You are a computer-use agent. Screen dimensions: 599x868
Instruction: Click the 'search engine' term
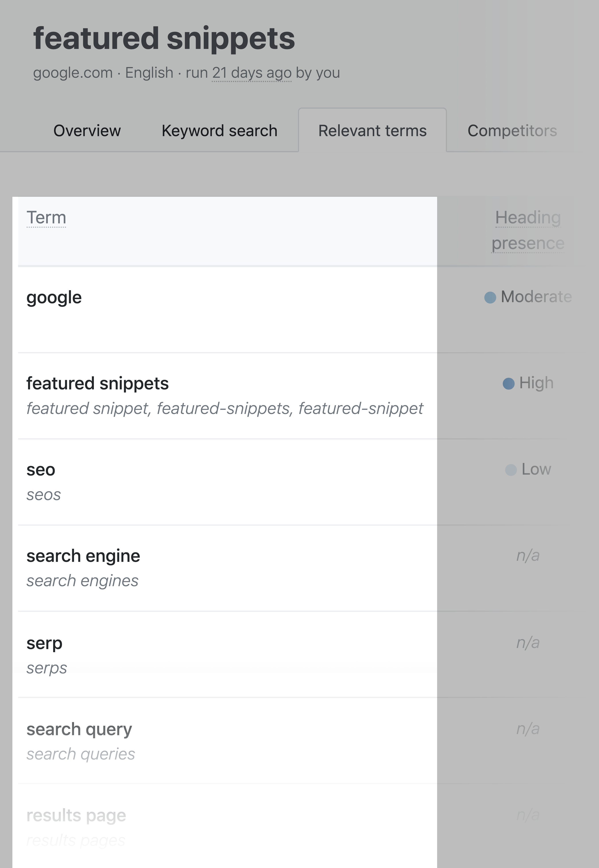tap(83, 556)
